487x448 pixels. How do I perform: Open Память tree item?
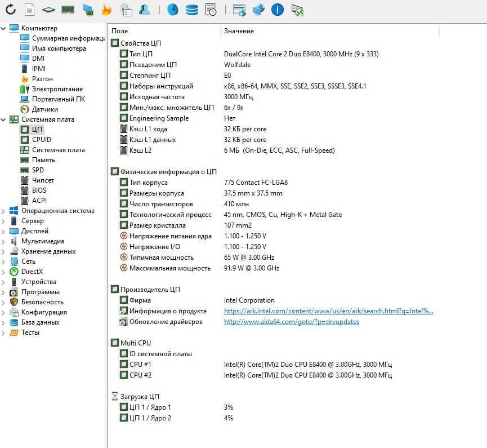pyautogui.click(x=43, y=160)
